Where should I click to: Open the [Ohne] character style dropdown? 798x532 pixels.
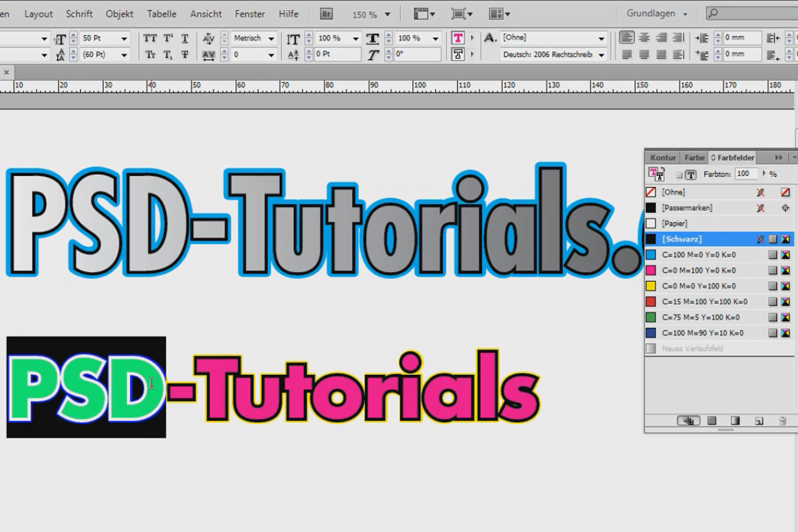click(601, 39)
